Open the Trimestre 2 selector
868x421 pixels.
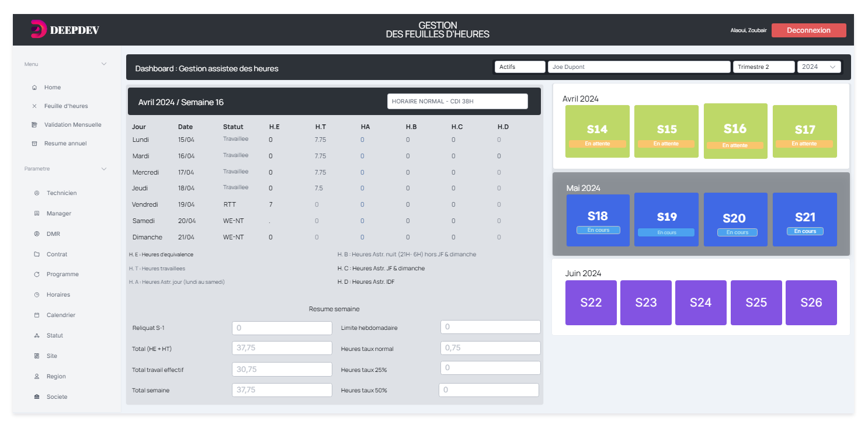763,67
